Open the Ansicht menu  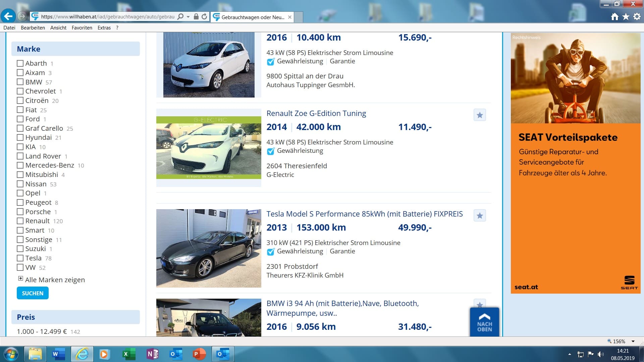coord(58,28)
